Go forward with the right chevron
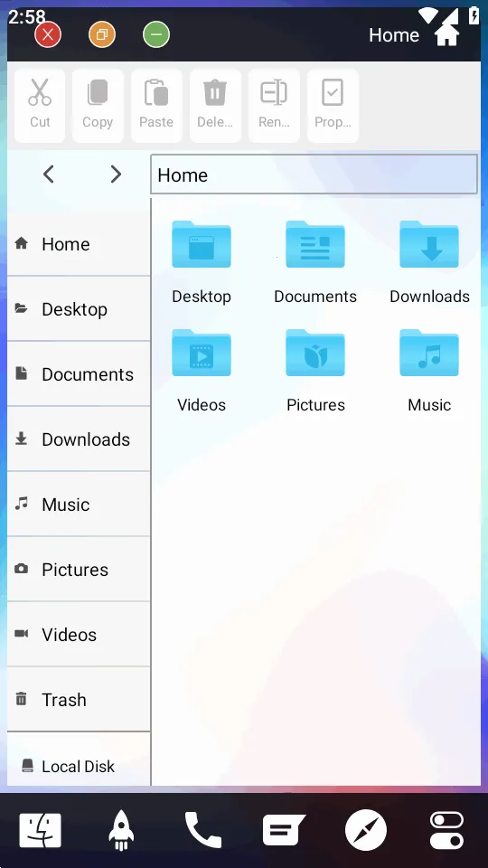The height and width of the screenshot is (868, 488). pos(116,175)
